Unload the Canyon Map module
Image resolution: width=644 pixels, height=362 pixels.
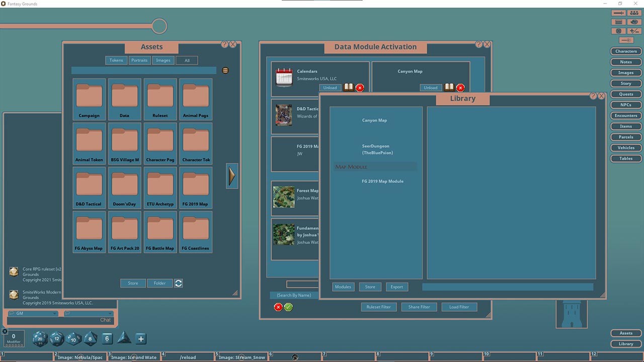click(431, 87)
